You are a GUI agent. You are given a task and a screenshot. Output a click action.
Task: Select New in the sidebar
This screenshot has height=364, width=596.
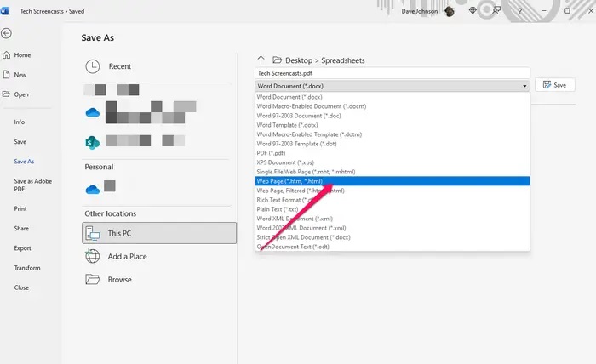coord(14,75)
